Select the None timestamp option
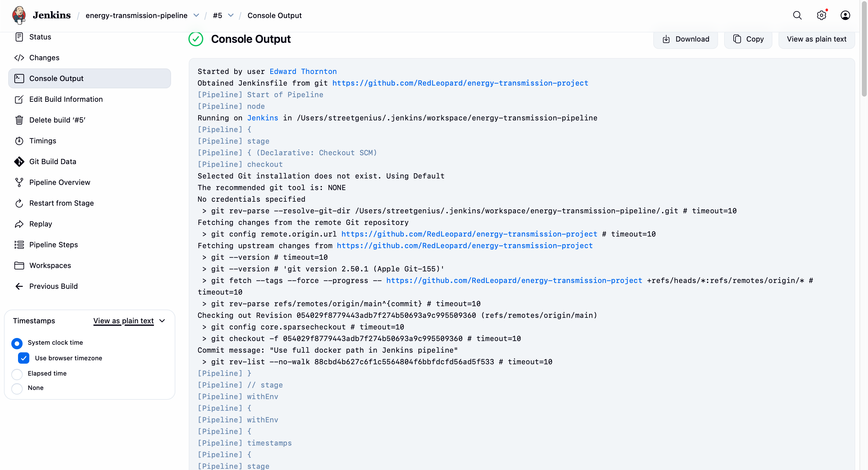Image resolution: width=868 pixels, height=470 pixels. coord(16,388)
